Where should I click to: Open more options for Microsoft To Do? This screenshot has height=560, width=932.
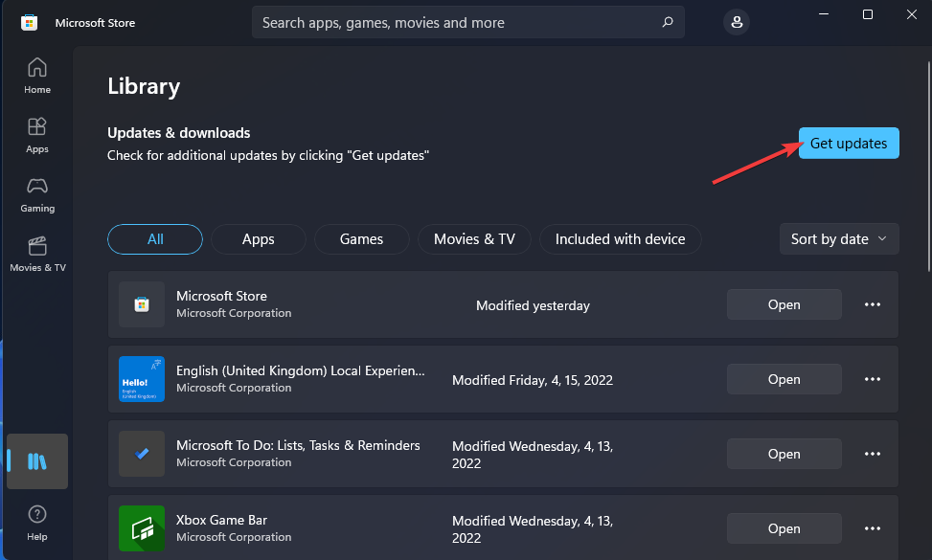click(x=872, y=453)
